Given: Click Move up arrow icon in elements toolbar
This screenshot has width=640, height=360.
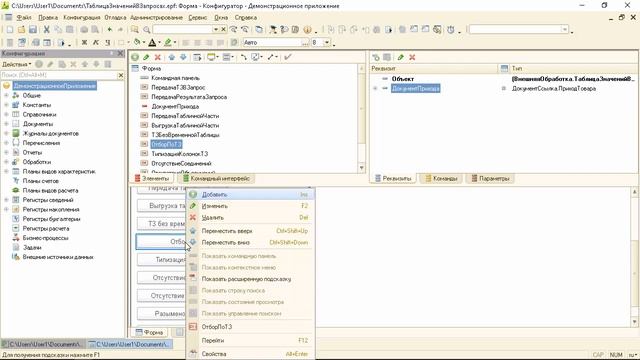Looking at the screenshot, I should (x=172, y=57).
